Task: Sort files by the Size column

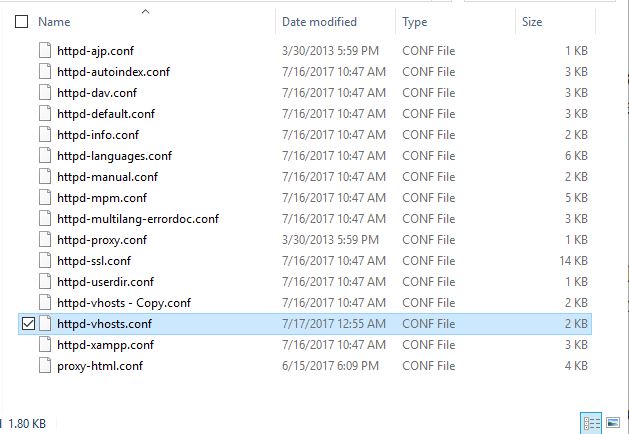Action: tap(532, 22)
